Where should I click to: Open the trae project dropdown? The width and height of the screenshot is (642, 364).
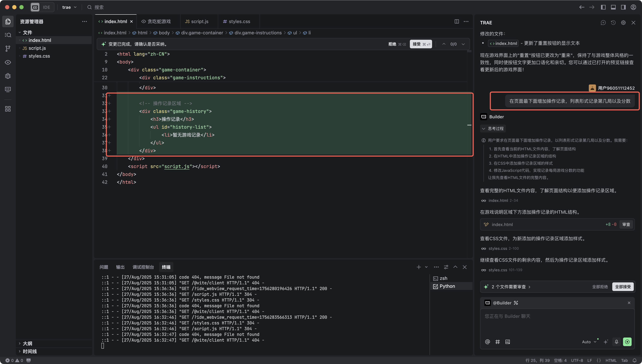tap(69, 7)
